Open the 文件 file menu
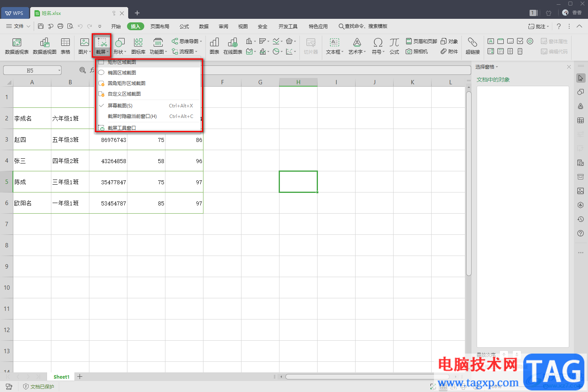Image resolution: width=588 pixels, height=392 pixels. click(18, 26)
